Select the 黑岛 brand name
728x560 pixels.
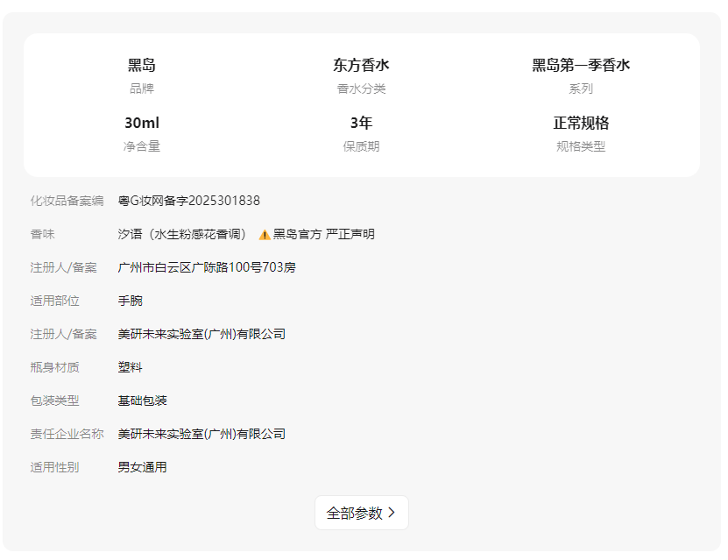[142, 65]
